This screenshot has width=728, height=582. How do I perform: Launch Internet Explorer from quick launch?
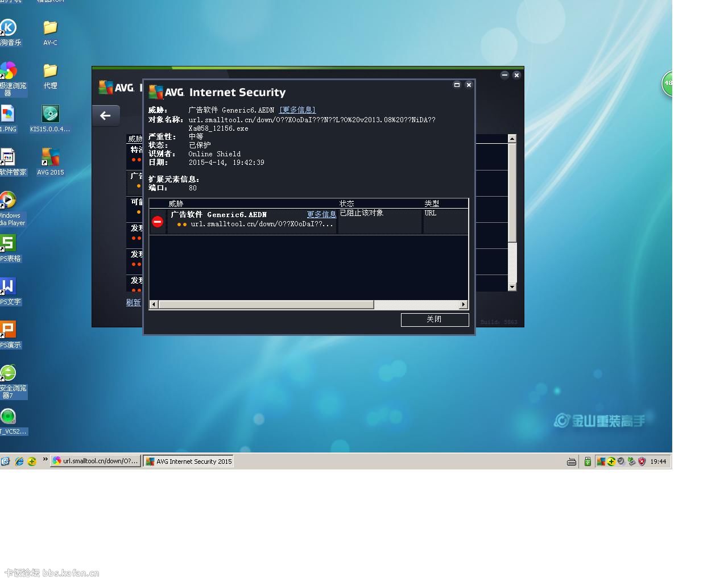(19, 462)
